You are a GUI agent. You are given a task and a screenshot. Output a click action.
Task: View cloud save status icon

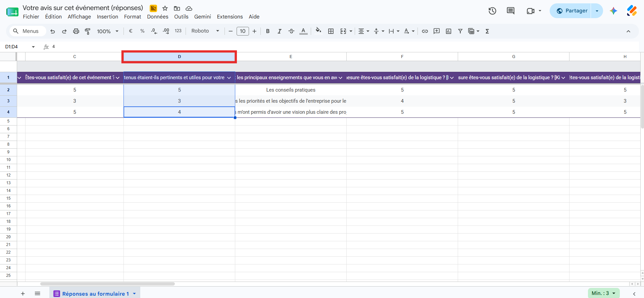(189, 8)
